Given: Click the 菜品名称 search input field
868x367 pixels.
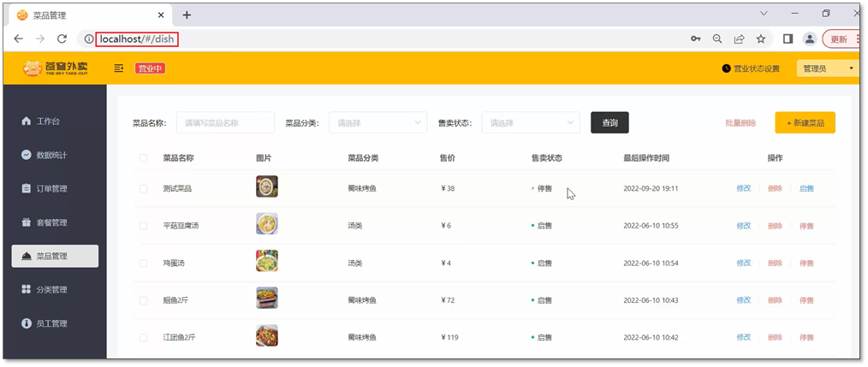Looking at the screenshot, I should point(225,123).
